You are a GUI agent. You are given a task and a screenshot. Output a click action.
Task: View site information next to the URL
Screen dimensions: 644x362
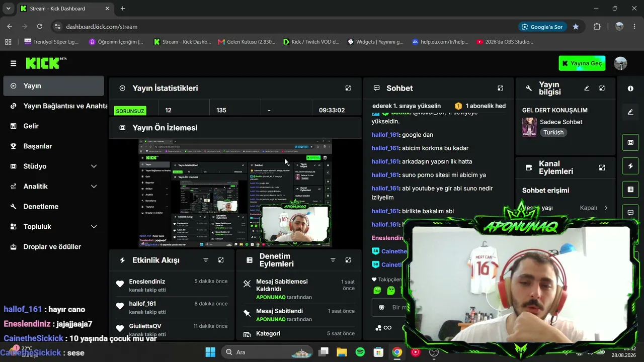coord(57,27)
